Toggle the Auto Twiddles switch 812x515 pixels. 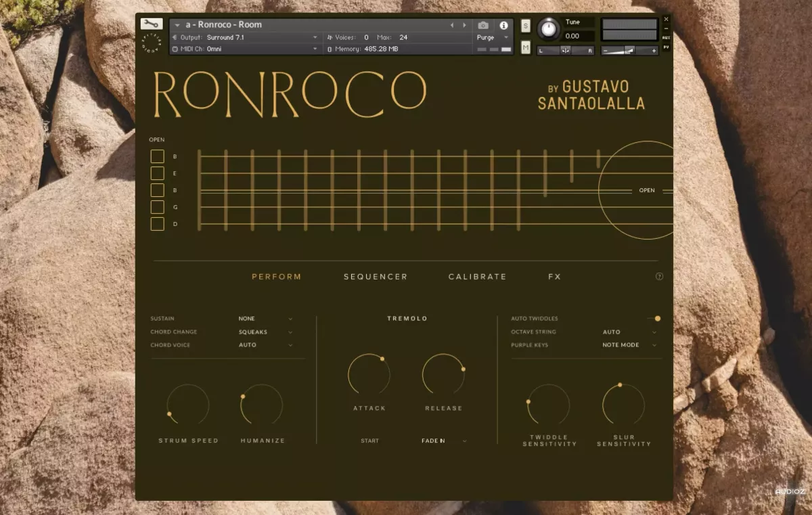point(654,318)
